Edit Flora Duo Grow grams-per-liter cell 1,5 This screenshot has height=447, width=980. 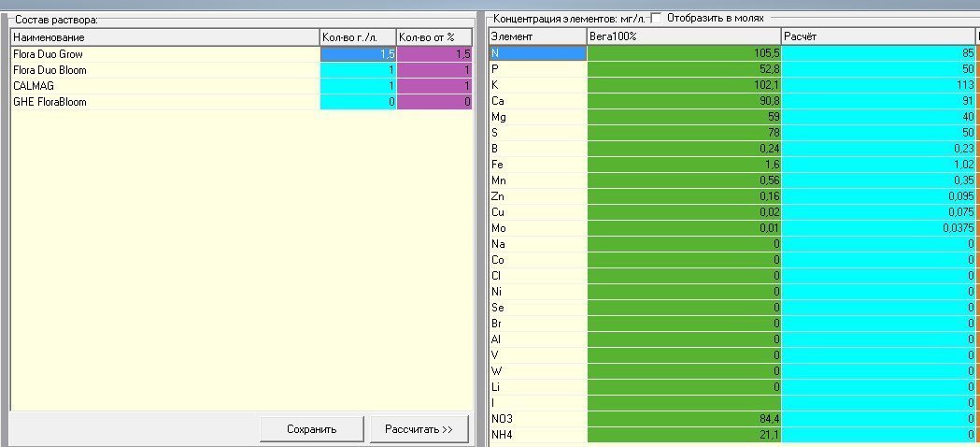358,54
